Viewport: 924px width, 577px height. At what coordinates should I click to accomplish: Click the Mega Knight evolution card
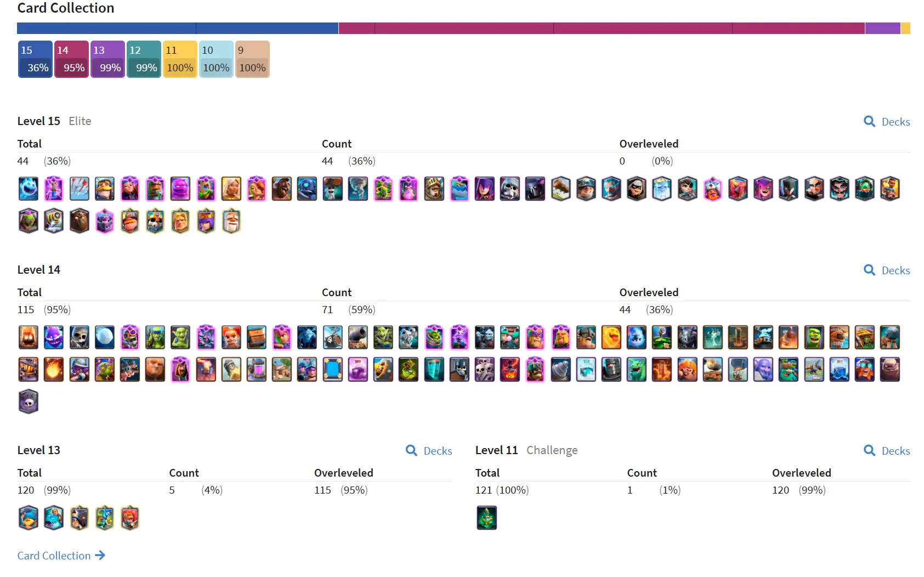[x=105, y=222]
